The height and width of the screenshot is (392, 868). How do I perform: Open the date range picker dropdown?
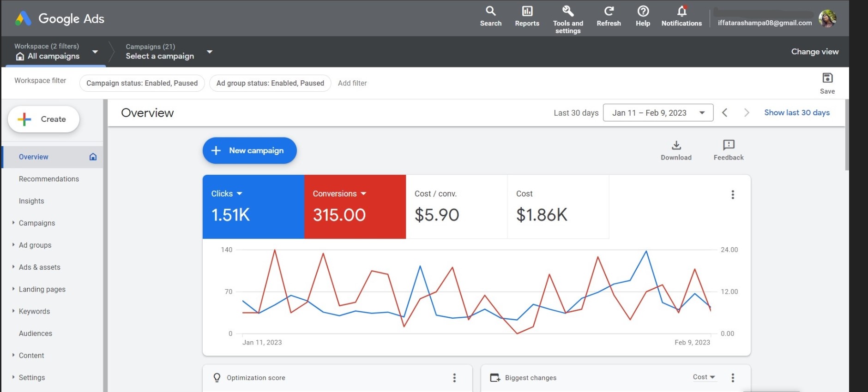pos(658,113)
